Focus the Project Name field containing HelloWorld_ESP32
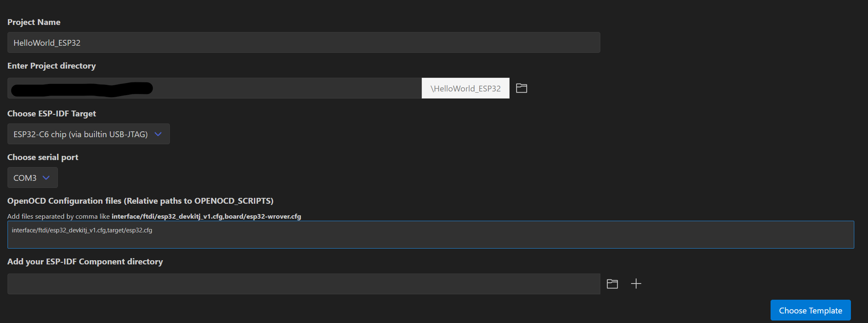The width and height of the screenshot is (868, 323). (303, 43)
